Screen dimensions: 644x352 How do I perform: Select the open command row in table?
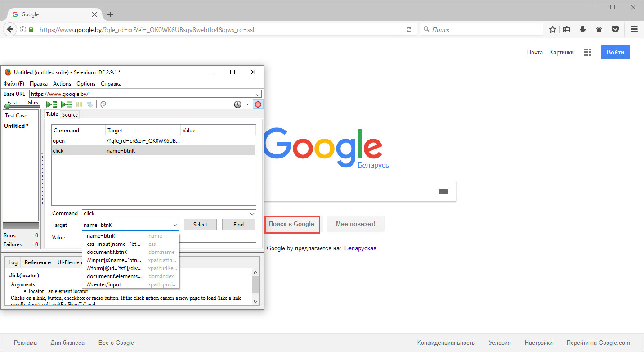pos(153,141)
